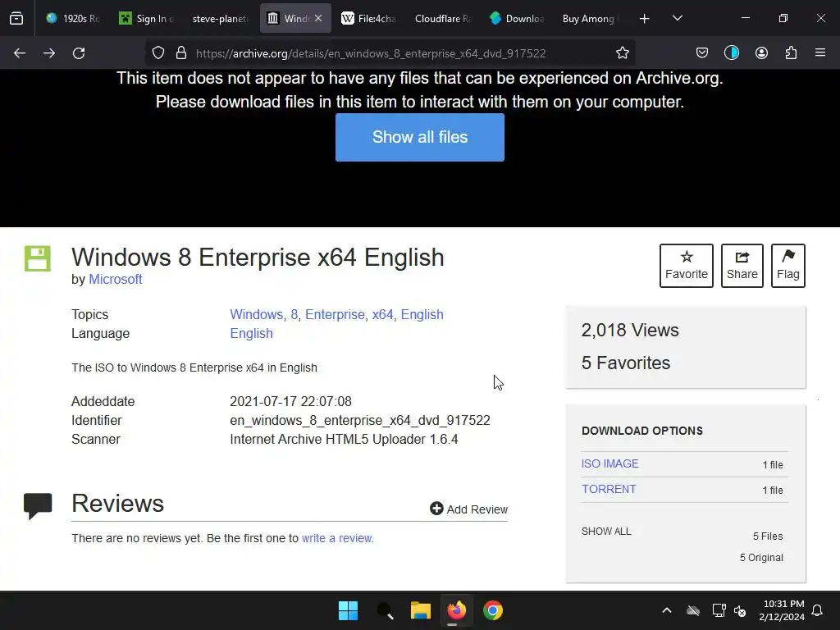Favorite this archive item
The height and width of the screenshot is (630, 840).
pos(687,266)
